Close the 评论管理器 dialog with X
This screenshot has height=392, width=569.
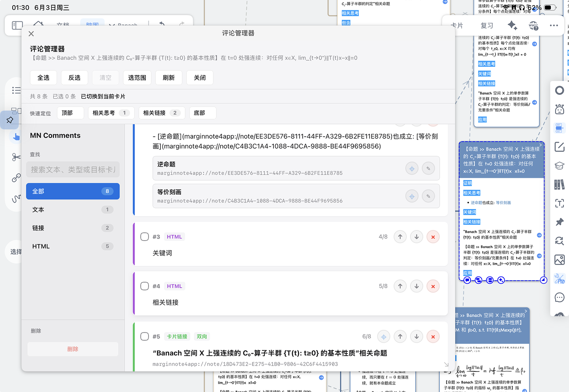coord(31,34)
